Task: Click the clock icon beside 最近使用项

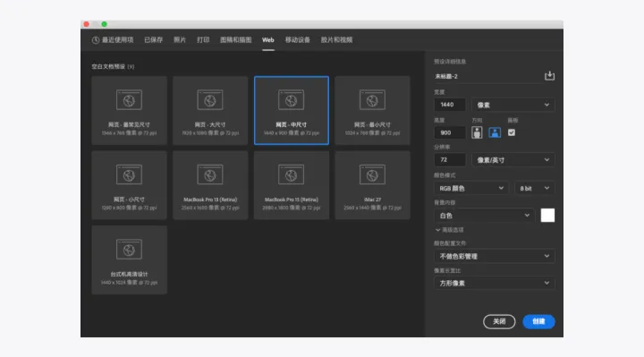Action: pos(96,40)
